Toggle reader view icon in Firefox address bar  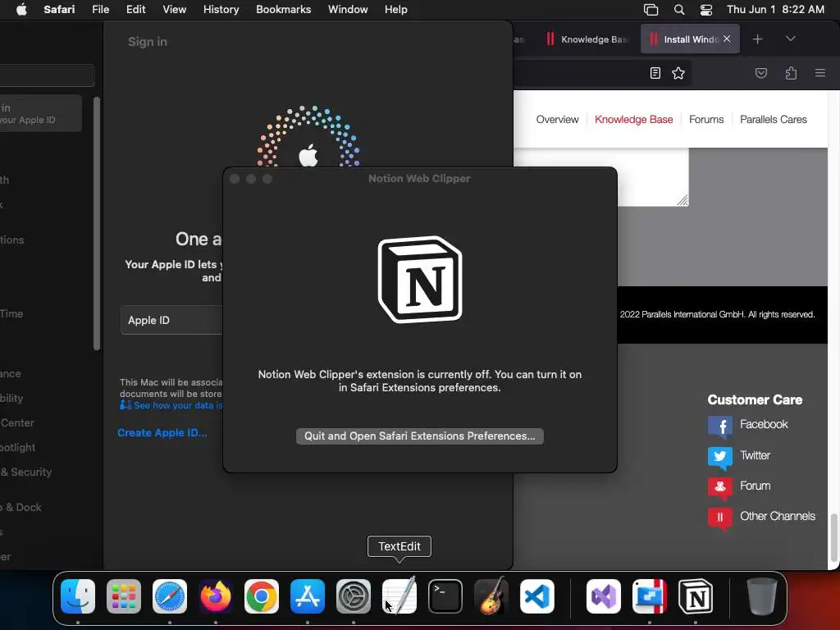pos(655,73)
